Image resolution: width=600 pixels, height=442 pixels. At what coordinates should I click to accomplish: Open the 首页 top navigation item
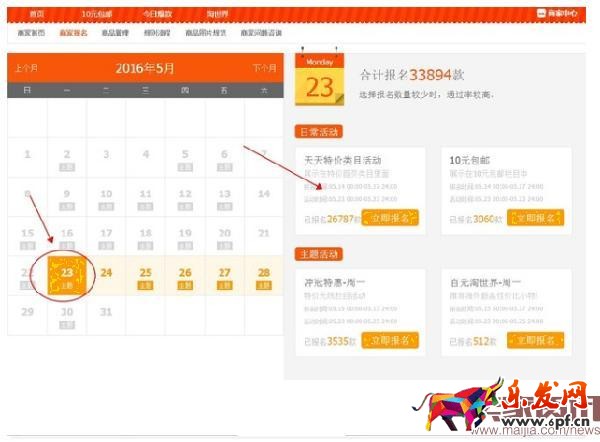click(37, 15)
